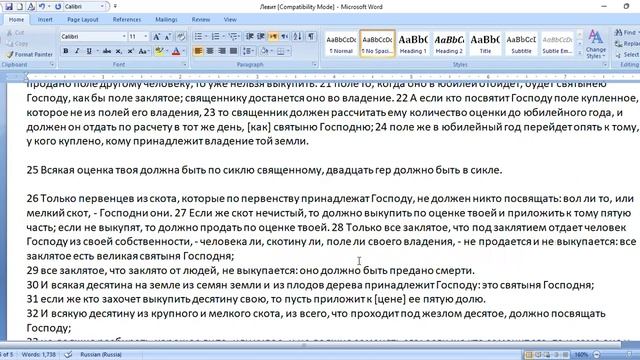Click Copy in the Clipboard group

pyautogui.click(x=17, y=43)
